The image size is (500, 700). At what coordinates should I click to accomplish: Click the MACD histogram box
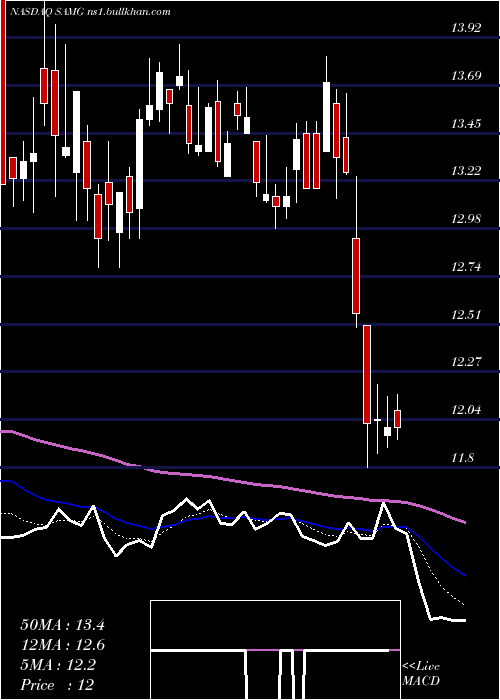tap(275, 650)
